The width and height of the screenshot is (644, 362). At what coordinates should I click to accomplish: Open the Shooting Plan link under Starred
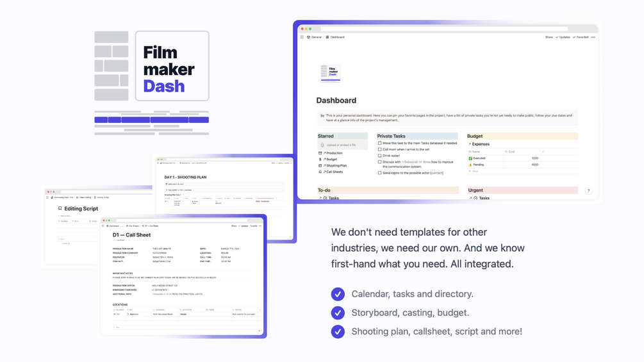[x=333, y=165]
